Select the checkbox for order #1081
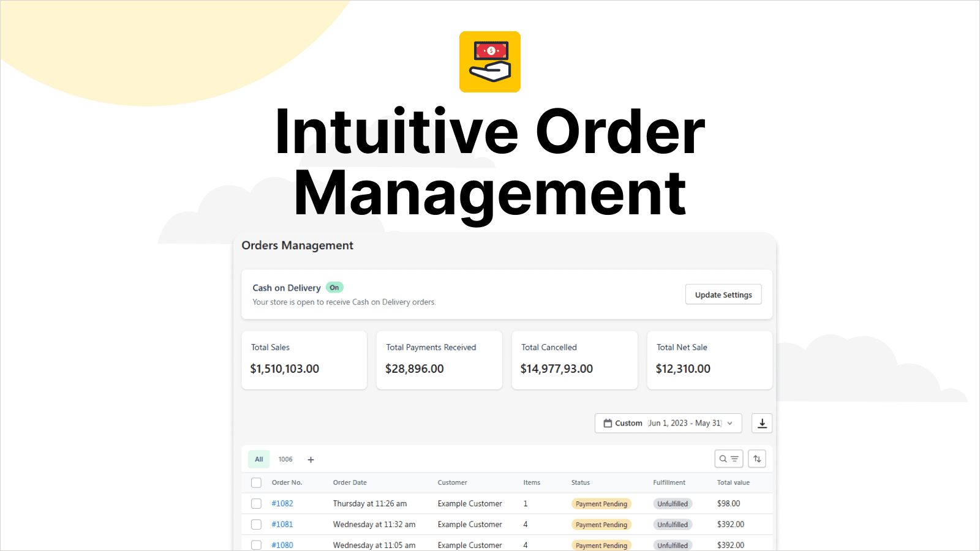The image size is (980, 551). click(256, 525)
